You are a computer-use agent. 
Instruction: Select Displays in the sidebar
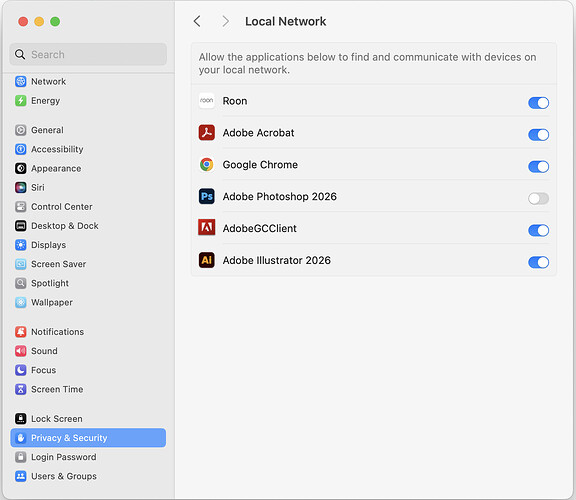88,245
